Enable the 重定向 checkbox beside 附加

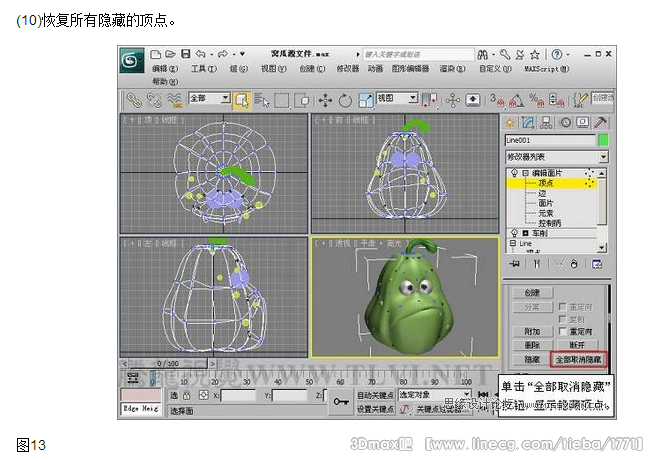562,331
